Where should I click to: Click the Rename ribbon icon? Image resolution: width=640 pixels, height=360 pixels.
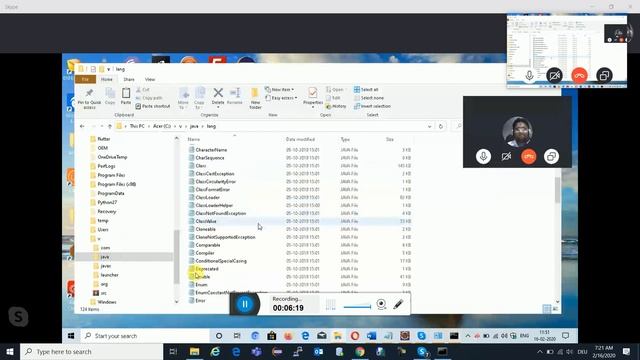coord(235,93)
